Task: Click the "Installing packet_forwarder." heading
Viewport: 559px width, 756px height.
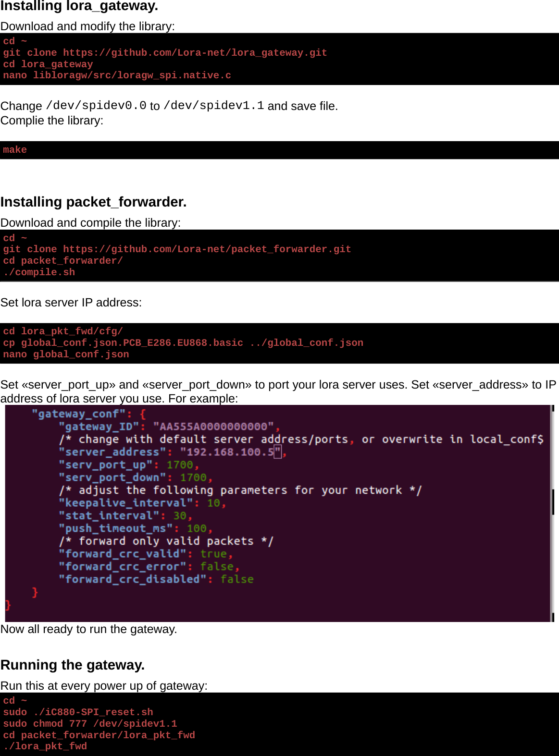Action: click(x=94, y=202)
